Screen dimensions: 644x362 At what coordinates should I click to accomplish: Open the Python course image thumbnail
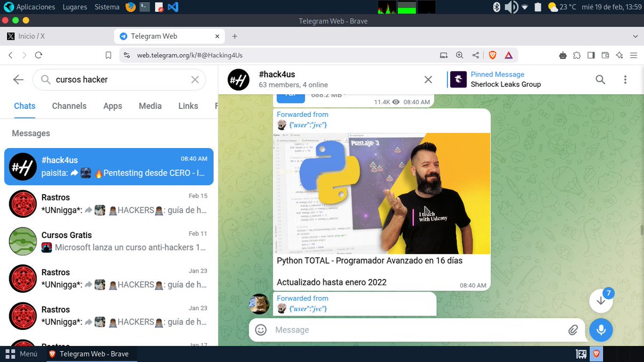(382, 193)
